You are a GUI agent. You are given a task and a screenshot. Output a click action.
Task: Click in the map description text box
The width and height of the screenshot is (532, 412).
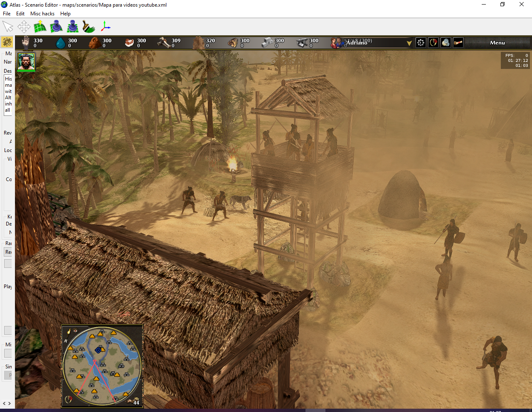(x=8, y=95)
